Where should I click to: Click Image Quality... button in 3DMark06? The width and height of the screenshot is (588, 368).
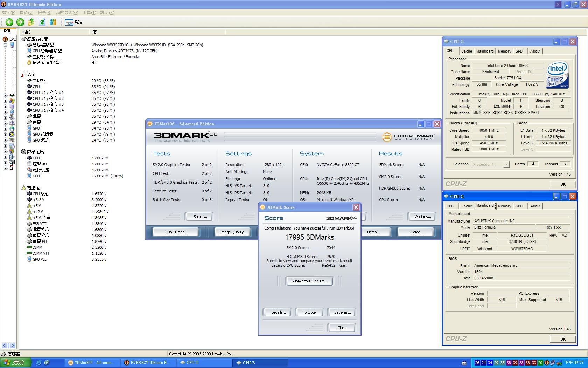pos(233,232)
